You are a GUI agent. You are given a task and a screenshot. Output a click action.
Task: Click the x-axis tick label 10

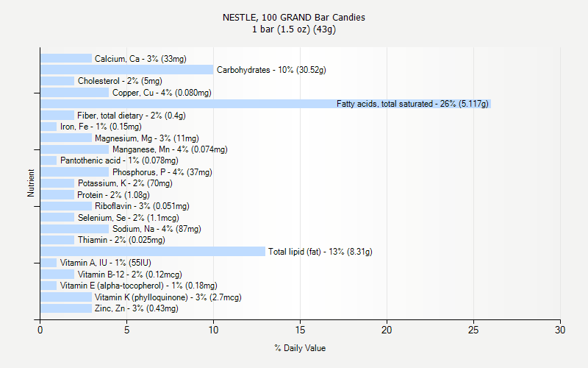tap(213, 330)
